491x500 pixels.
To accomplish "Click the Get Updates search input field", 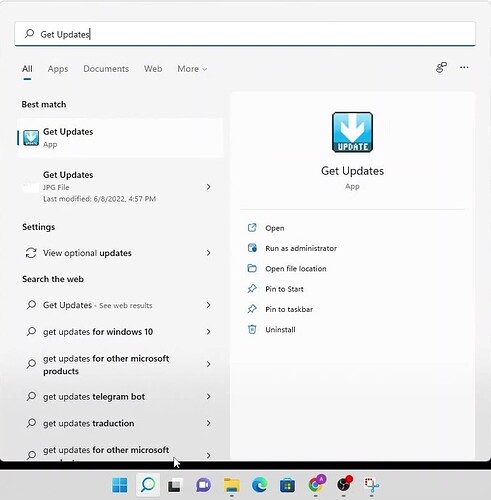I will pos(245,34).
